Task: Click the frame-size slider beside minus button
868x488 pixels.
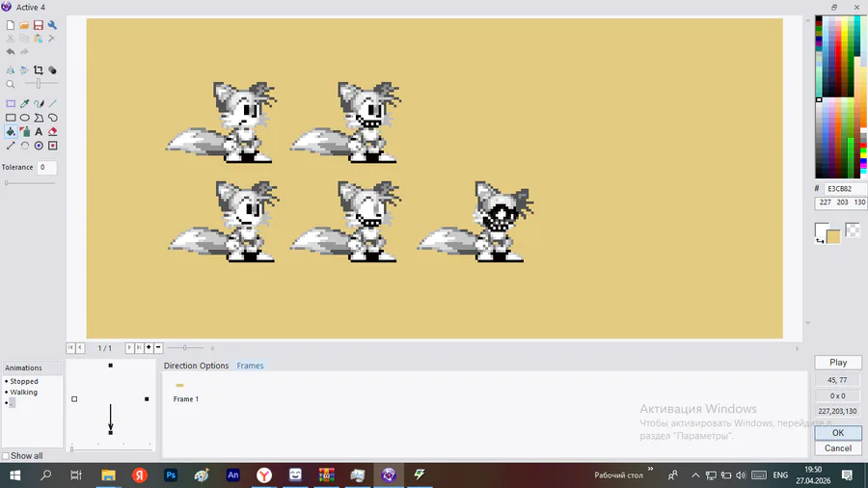Action: (x=185, y=348)
